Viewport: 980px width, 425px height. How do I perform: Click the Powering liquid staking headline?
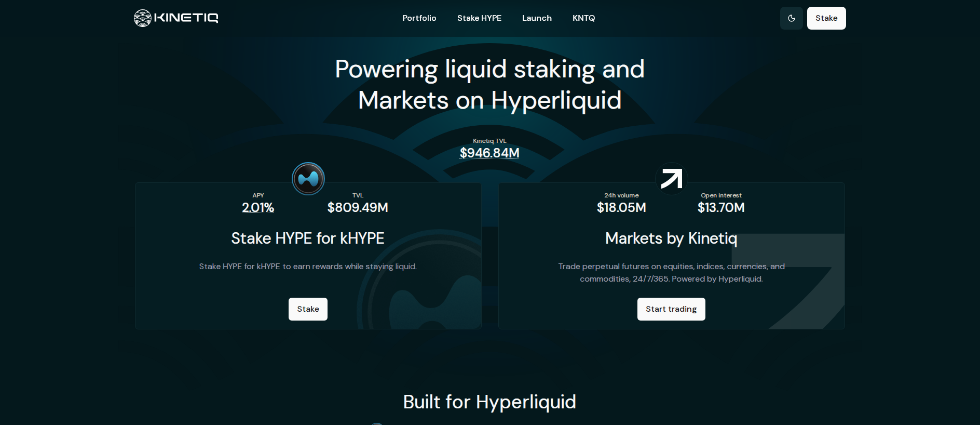(x=489, y=85)
